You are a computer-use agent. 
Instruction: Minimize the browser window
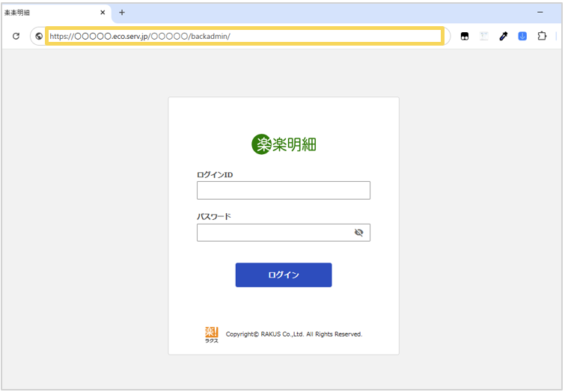coord(540,12)
